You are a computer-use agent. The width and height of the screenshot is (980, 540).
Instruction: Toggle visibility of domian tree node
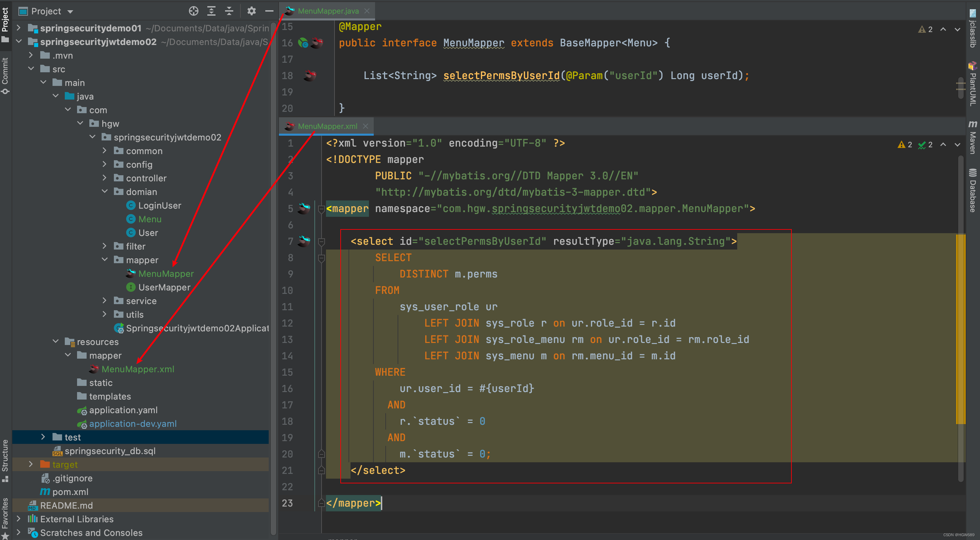tap(103, 192)
